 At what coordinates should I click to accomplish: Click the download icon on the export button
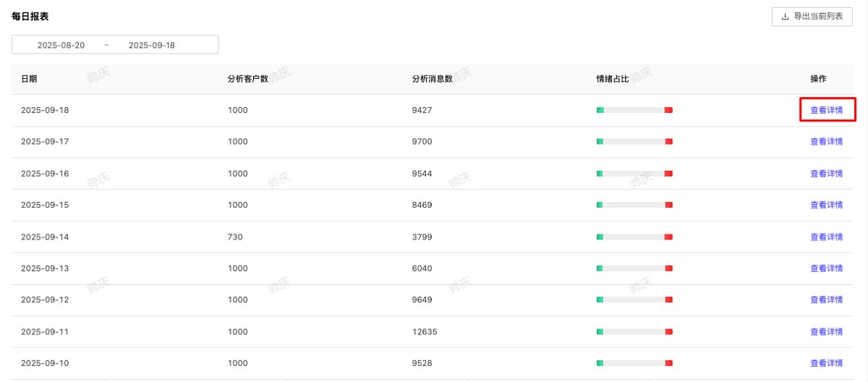[785, 17]
